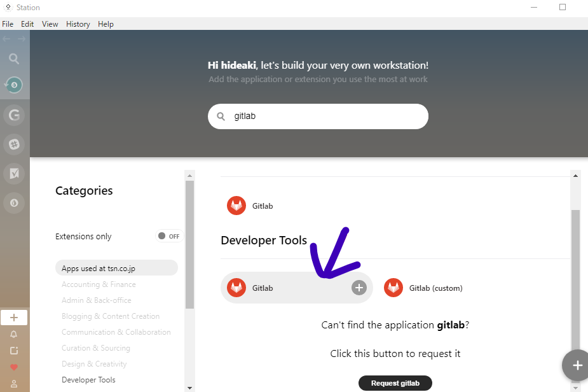
Task: Click the gitlab search input field
Action: tap(318, 116)
